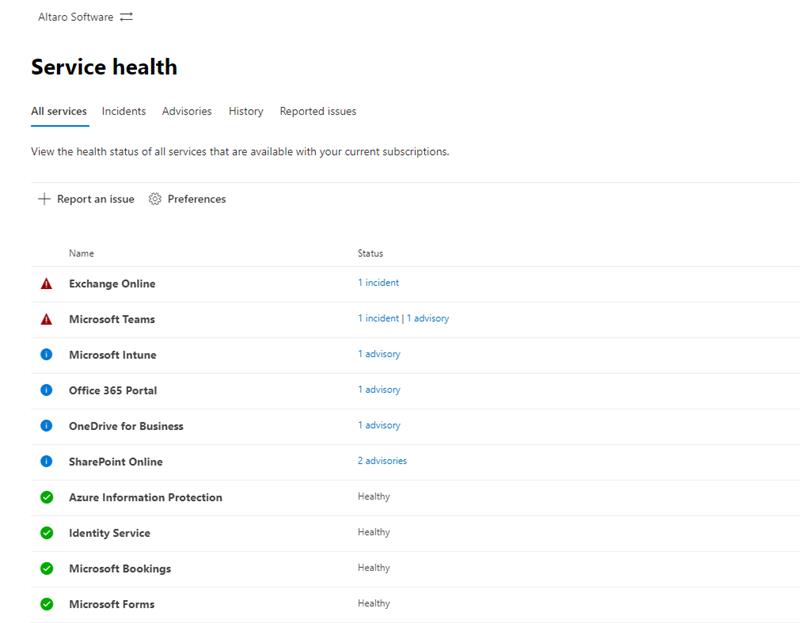The width and height of the screenshot is (800, 623).
Task: Select the SharePoint Online service name
Action: pos(116,462)
